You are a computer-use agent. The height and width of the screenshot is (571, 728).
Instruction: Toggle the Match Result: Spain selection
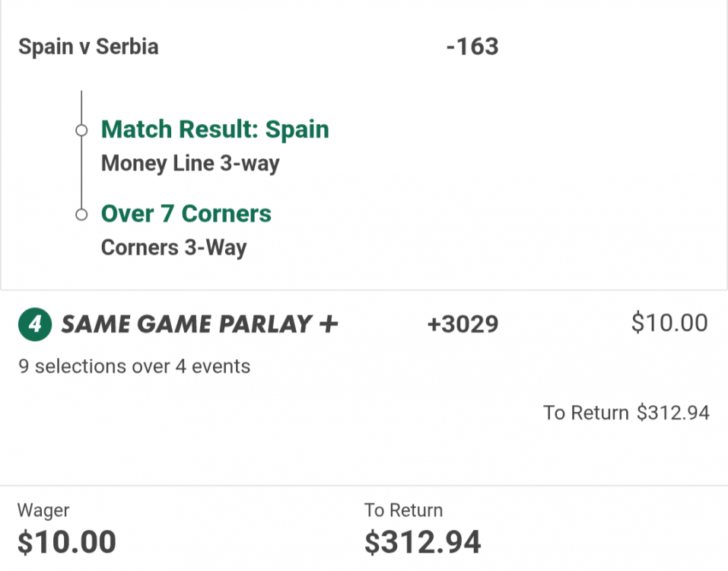pyautogui.click(x=215, y=129)
